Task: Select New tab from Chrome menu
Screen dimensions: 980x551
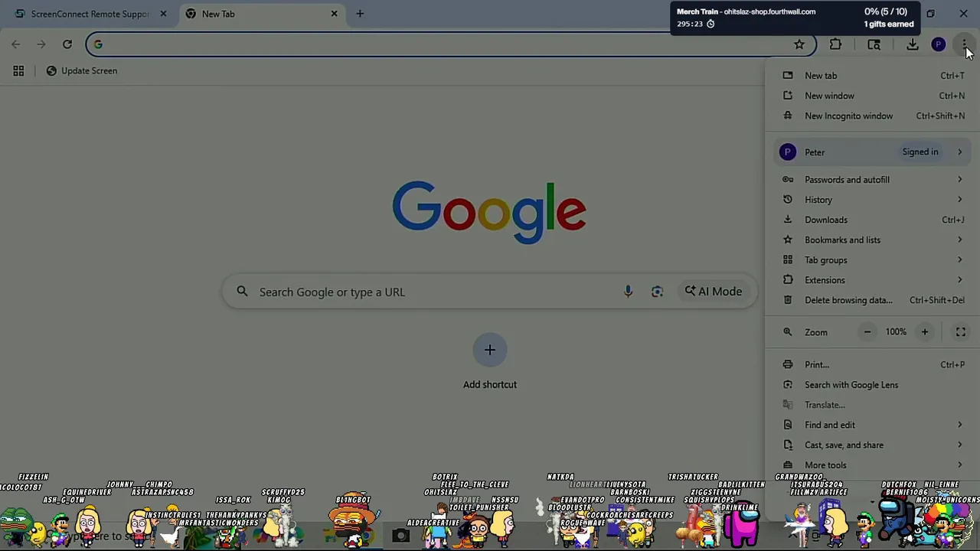Action: tap(872, 76)
